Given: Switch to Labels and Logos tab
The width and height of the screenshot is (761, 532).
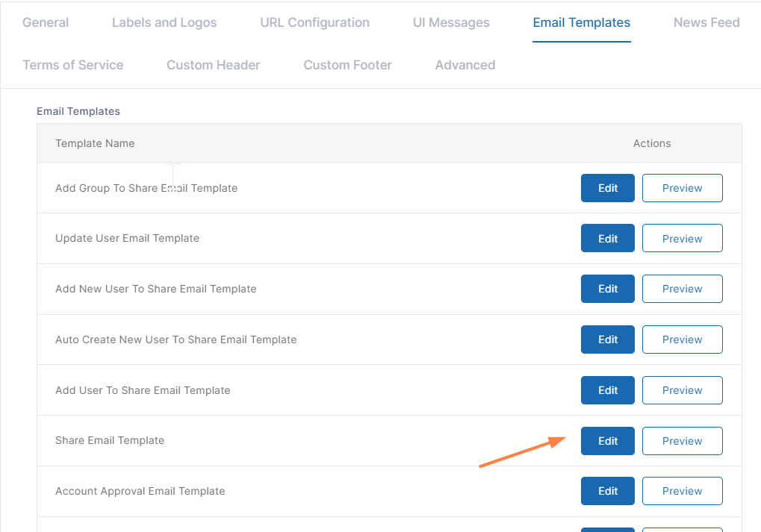Looking at the screenshot, I should [x=164, y=22].
